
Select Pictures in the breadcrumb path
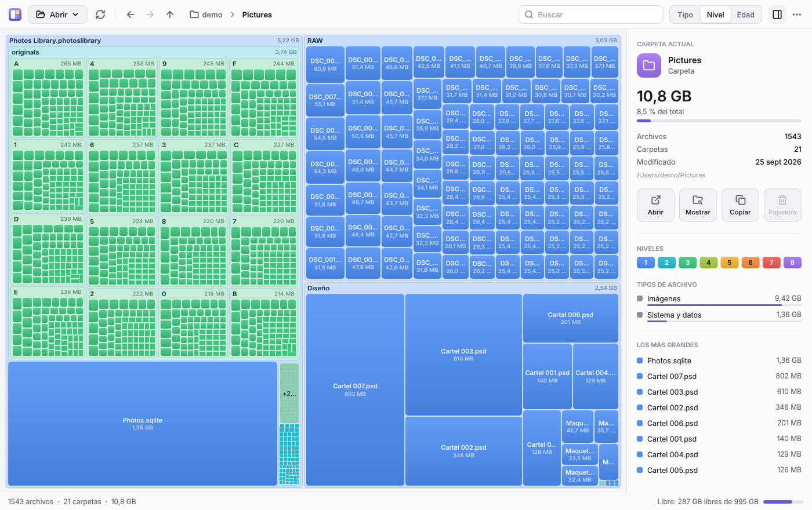pos(257,14)
